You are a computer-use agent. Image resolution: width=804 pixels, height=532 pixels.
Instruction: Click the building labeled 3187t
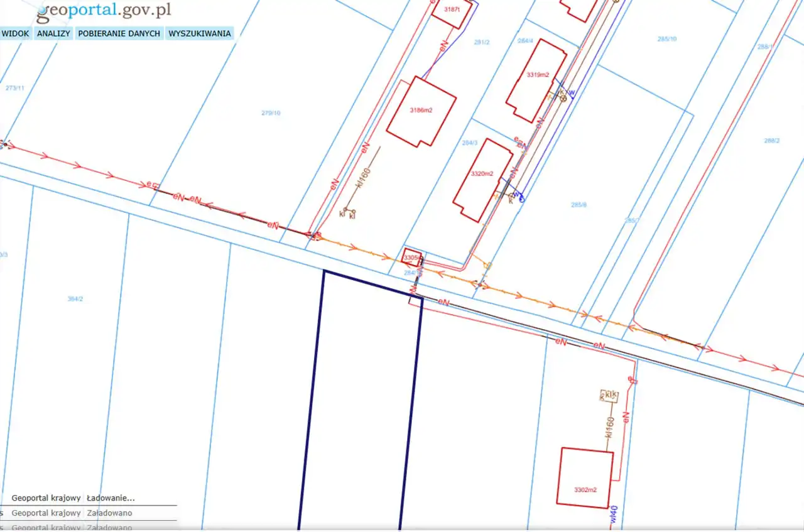[x=451, y=11]
